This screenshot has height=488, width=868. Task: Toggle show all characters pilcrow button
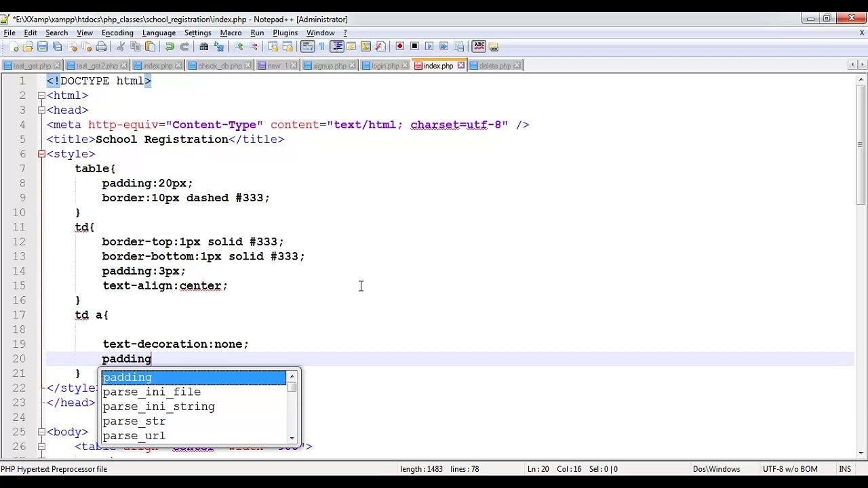point(321,47)
